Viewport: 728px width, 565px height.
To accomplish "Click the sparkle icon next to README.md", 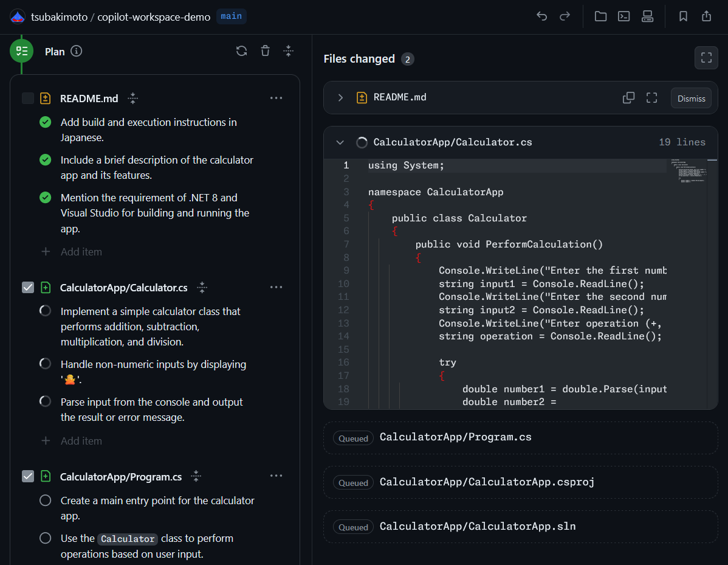I will 133,98.
